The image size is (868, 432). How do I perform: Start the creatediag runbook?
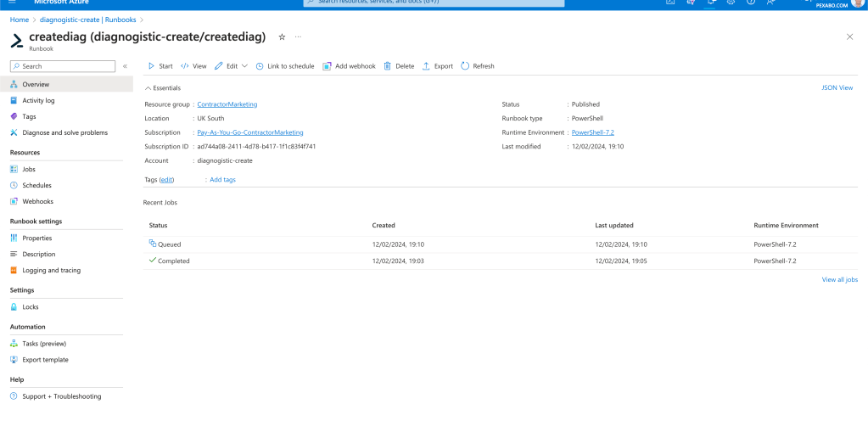pyautogui.click(x=160, y=66)
